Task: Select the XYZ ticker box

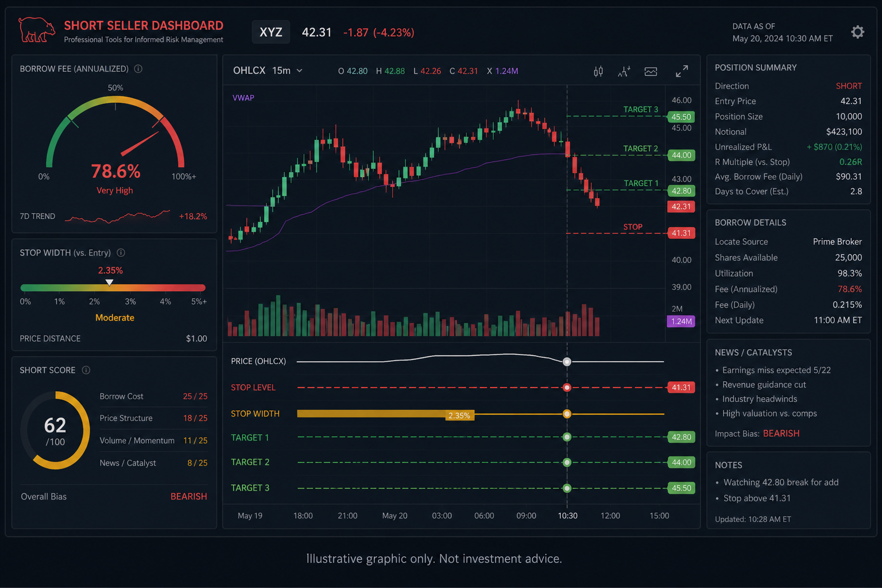Action: click(x=270, y=32)
